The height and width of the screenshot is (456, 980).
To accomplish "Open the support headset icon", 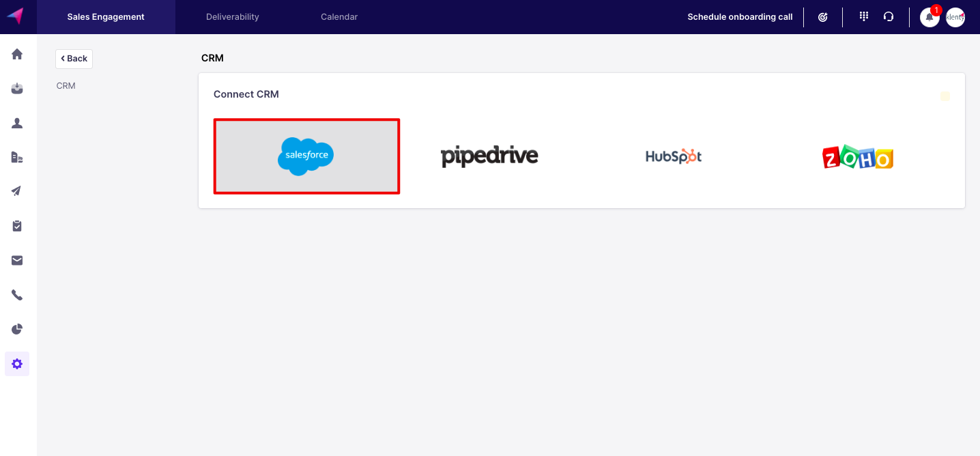I will (889, 17).
